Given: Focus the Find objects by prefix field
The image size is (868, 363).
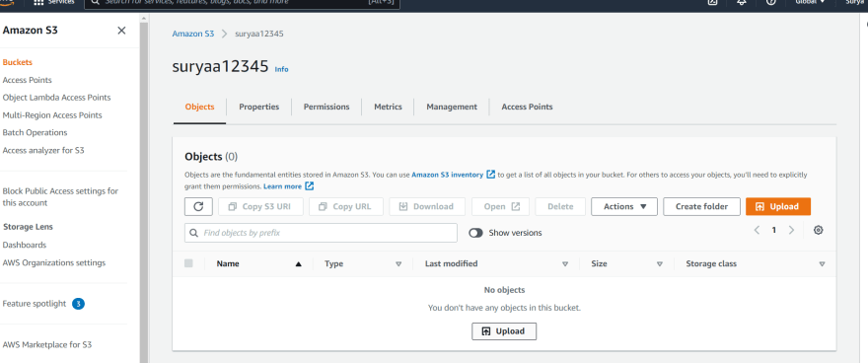Looking at the screenshot, I should [x=322, y=233].
